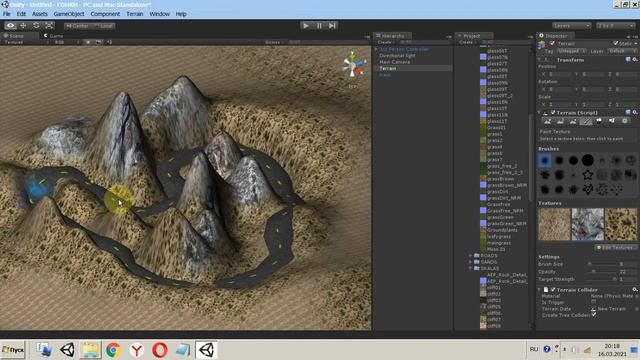Image resolution: width=640 pixels, height=360 pixels.
Task: Click the Windows Start button
Action: click(x=13, y=350)
